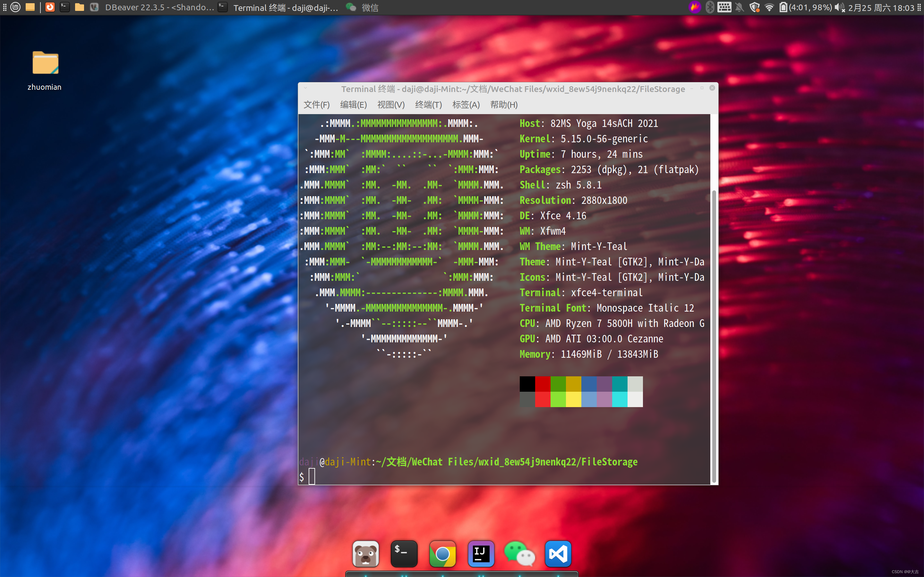Launch Firefox from the top panel

click(x=50, y=7)
